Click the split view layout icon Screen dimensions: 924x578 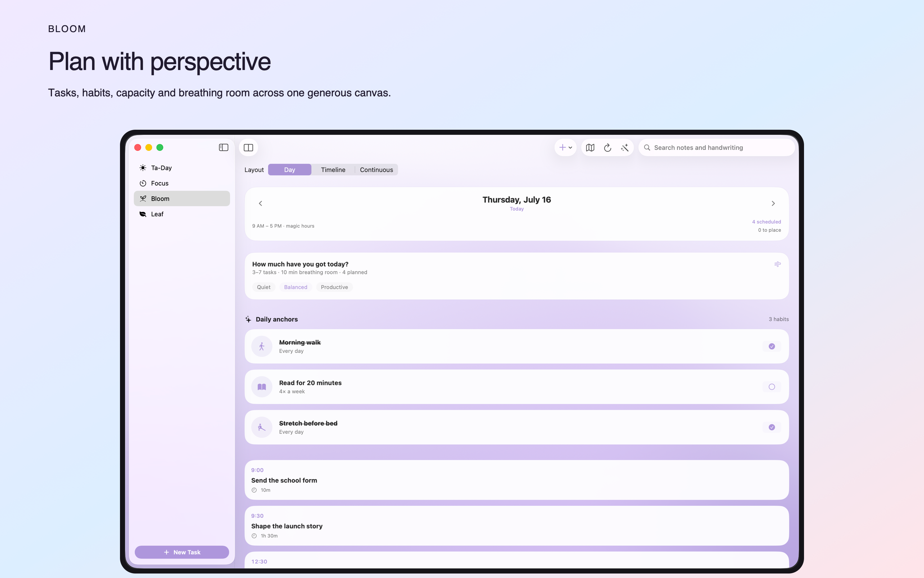pyautogui.click(x=248, y=148)
